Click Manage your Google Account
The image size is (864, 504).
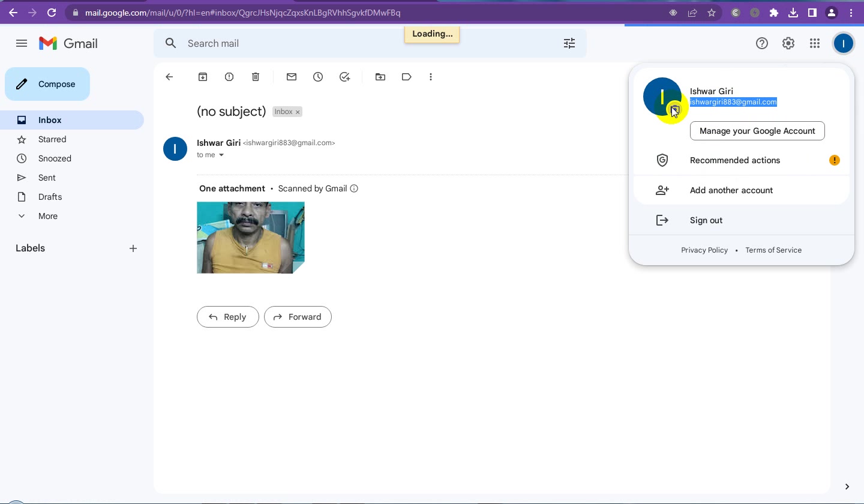(757, 131)
